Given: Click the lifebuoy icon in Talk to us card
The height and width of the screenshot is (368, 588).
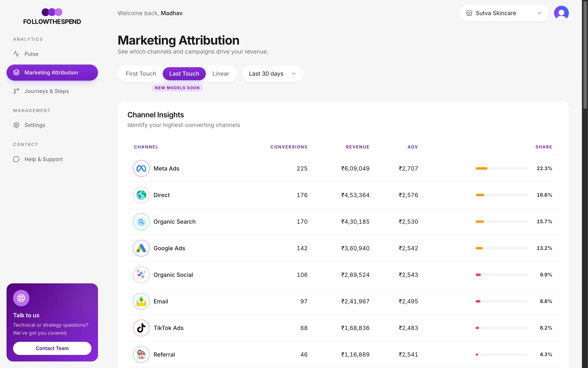Looking at the screenshot, I should point(21,298).
